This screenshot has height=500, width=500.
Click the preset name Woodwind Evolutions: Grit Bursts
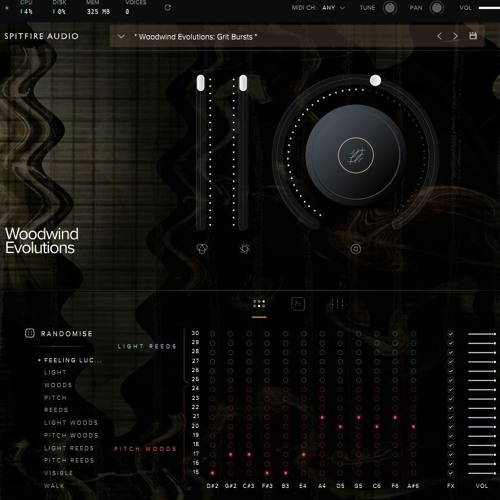[x=195, y=37]
